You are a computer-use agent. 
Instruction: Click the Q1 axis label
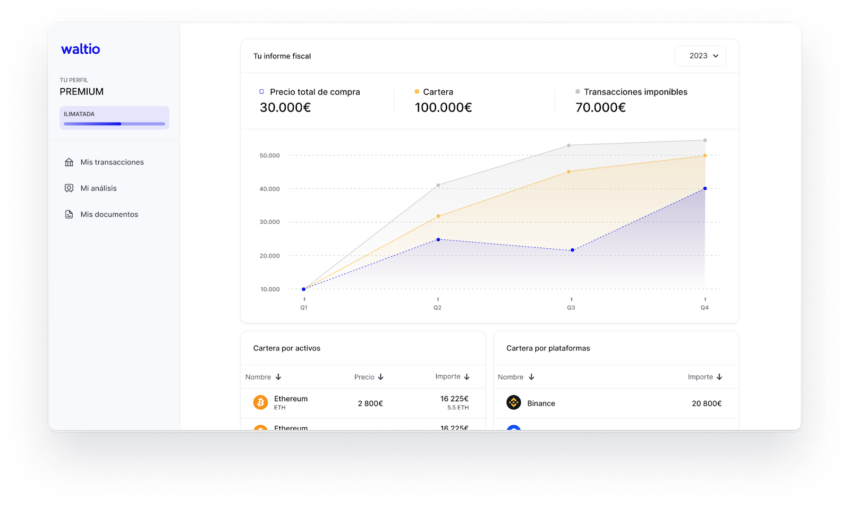pyautogui.click(x=304, y=307)
